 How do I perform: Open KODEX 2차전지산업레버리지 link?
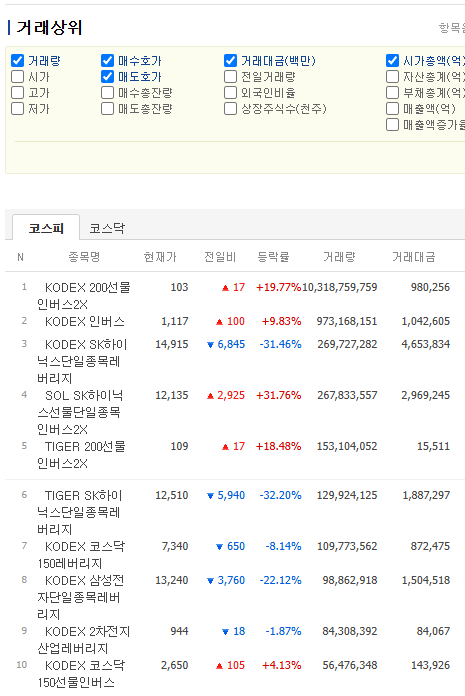[84, 640]
